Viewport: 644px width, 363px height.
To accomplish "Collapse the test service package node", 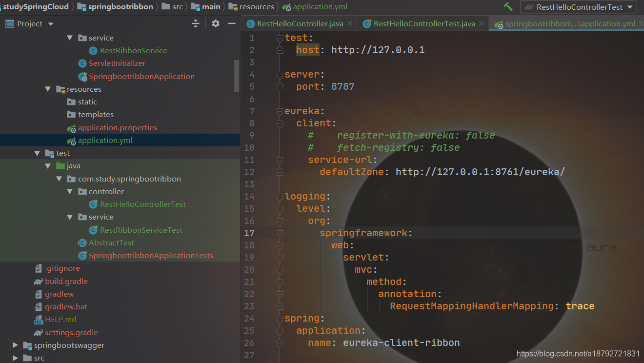I will point(70,217).
